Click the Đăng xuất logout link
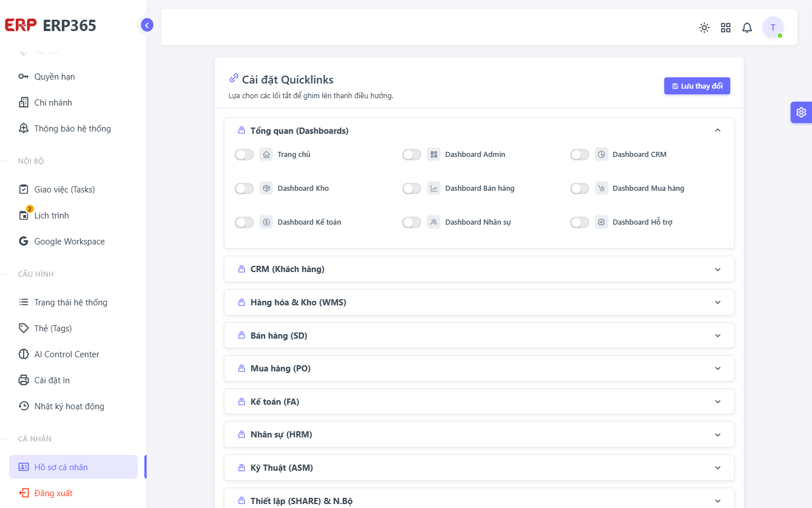 click(x=53, y=493)
